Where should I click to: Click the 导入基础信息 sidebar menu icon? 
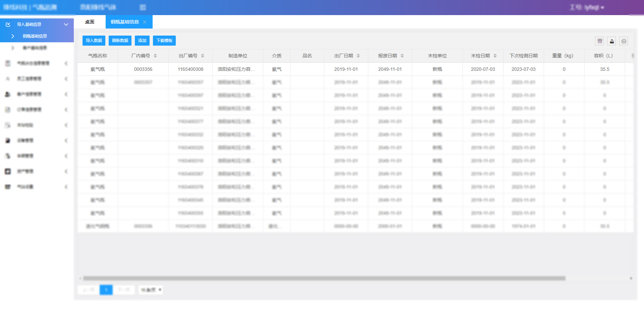click(x=8, y=24)
